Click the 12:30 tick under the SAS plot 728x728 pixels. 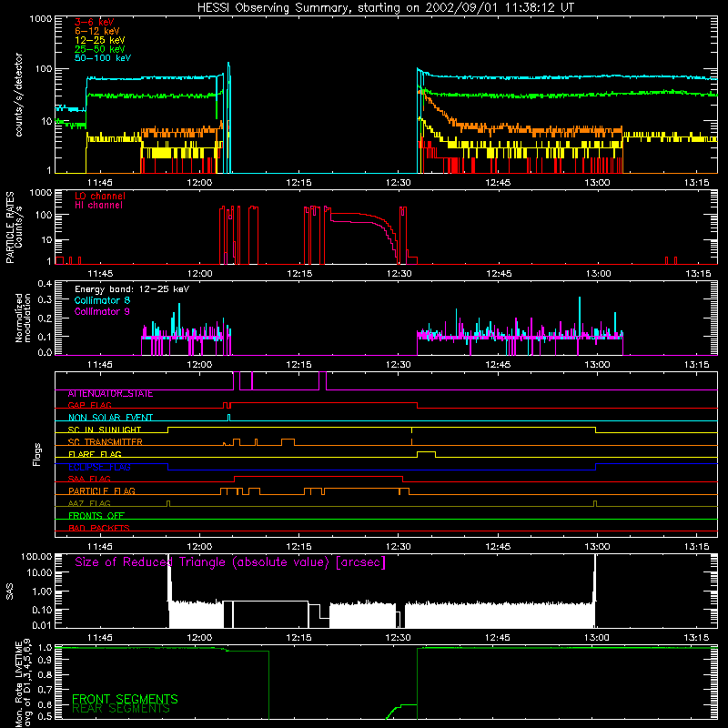click(399, 638)
